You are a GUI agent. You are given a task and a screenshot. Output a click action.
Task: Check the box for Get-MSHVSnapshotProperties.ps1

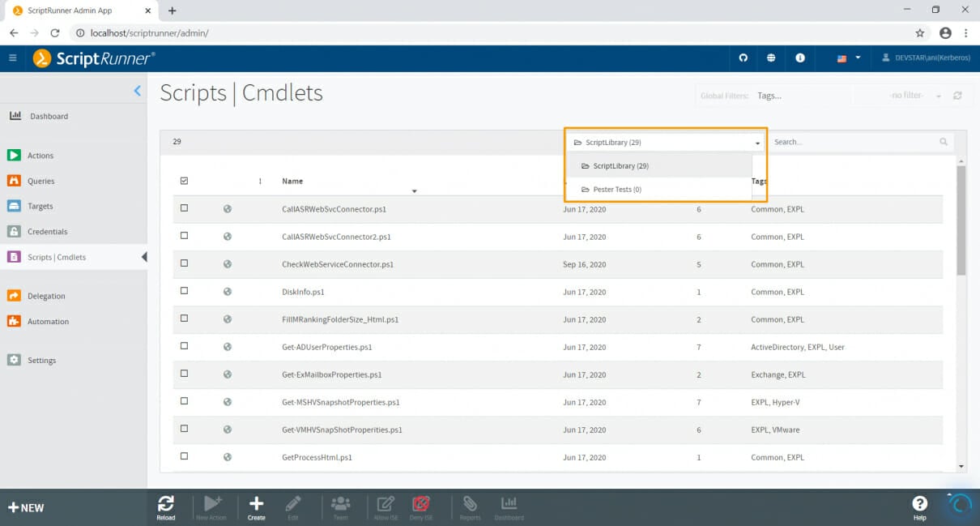184,401
